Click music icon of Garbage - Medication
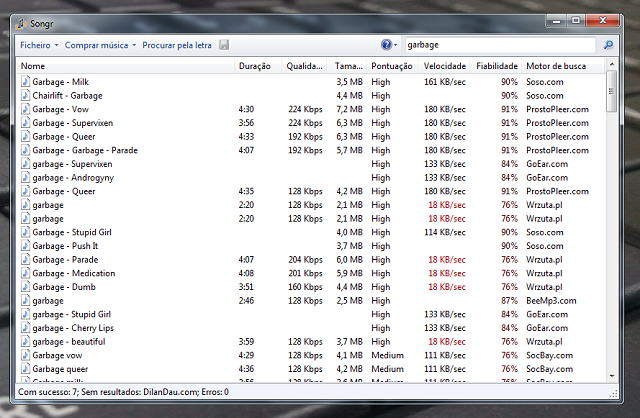Screen dimensions: 640x418 click(25, 273)
